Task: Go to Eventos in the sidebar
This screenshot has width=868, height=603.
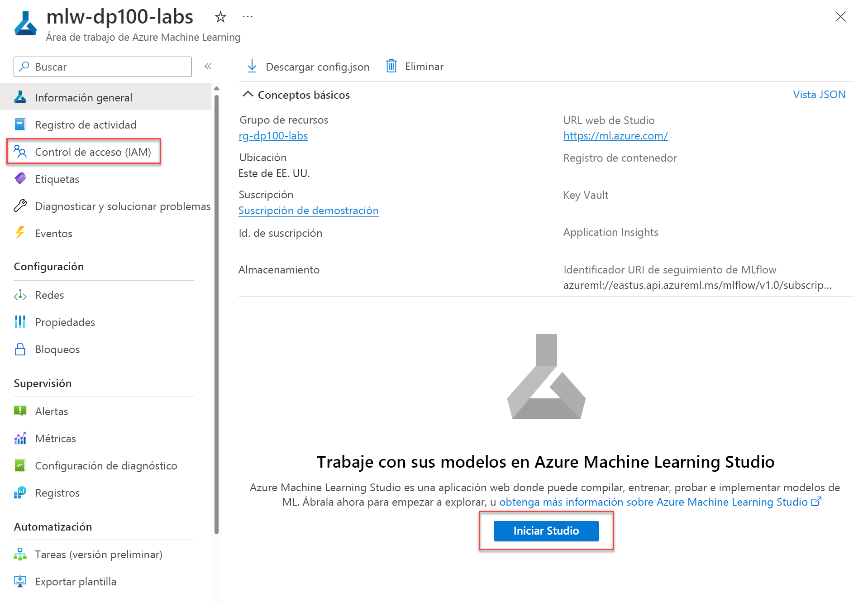Action: [106, 233]
